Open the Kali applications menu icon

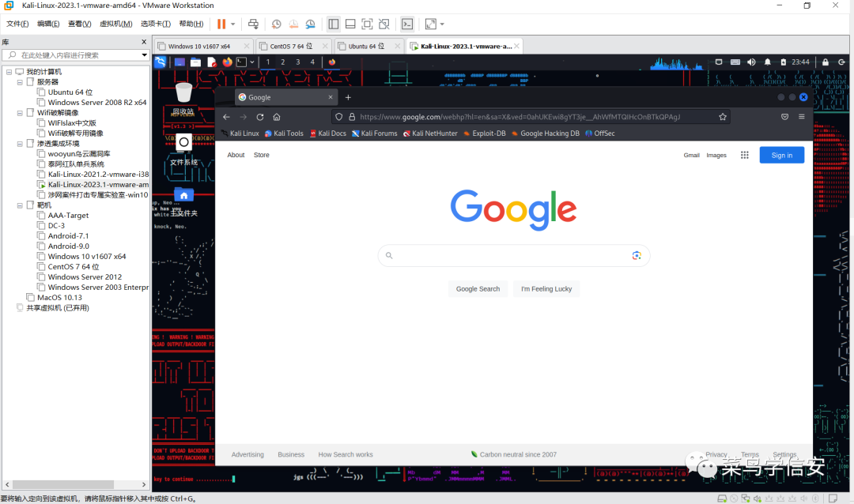click(160, 62)
